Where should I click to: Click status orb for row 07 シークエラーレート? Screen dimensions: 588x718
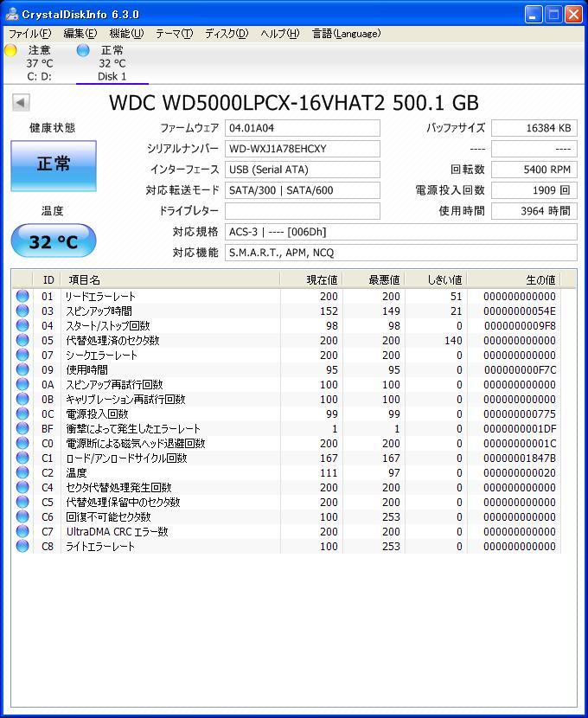point(22,355)
